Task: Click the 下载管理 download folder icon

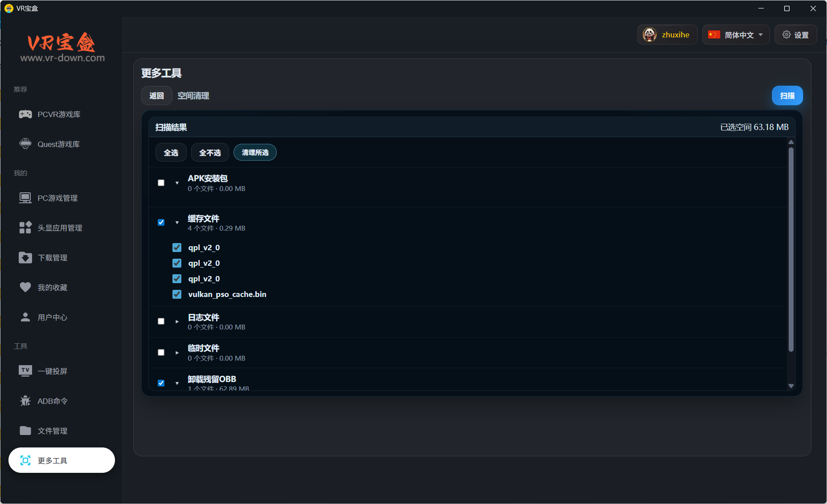Action: [25, 257]
